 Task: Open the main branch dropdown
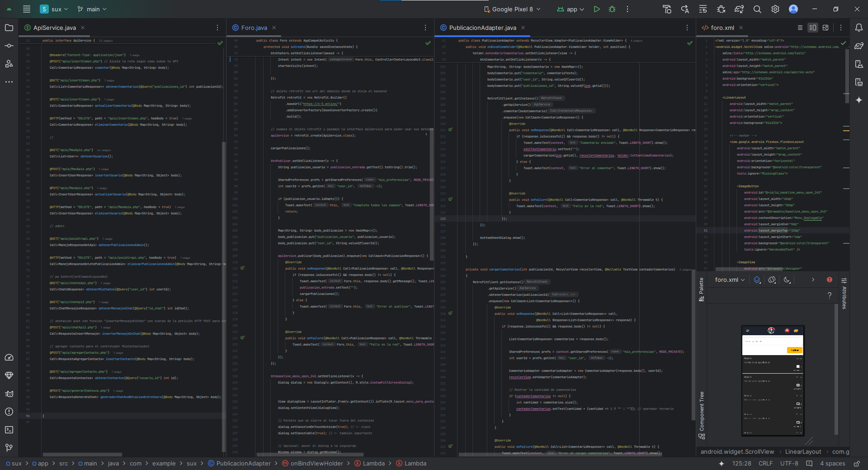[x=92, y=9]
